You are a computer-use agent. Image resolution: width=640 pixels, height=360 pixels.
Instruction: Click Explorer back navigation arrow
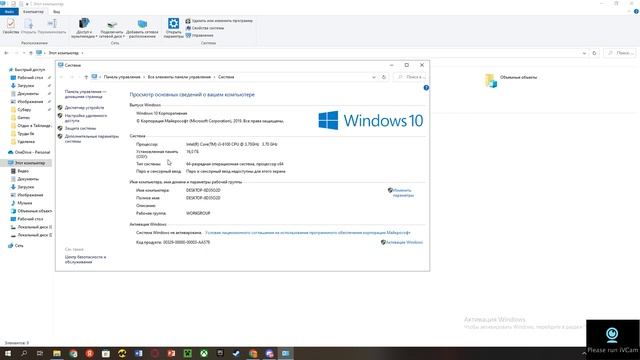6,53
